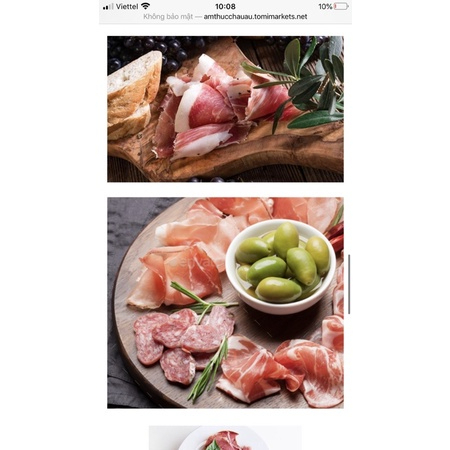Tap the Wi-Fi status icon

[145, 6]
